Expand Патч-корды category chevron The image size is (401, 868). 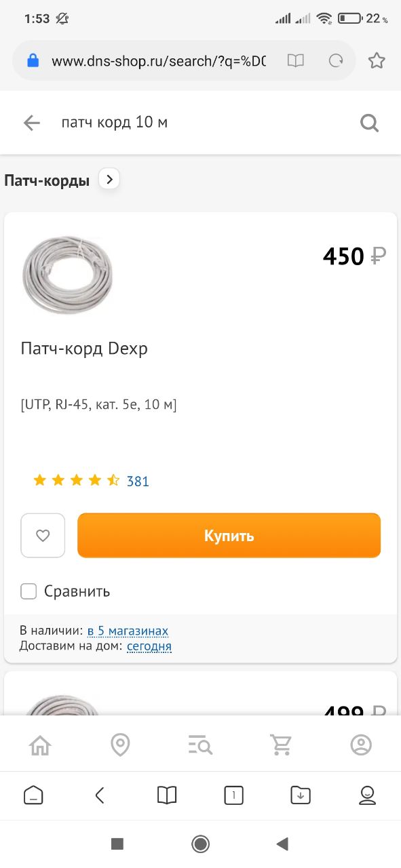coord(109,179)
